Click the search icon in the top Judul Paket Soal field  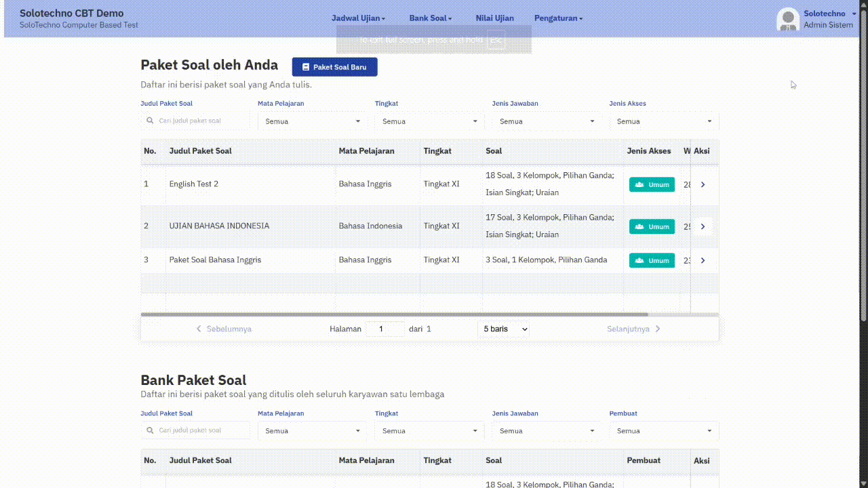150,121
